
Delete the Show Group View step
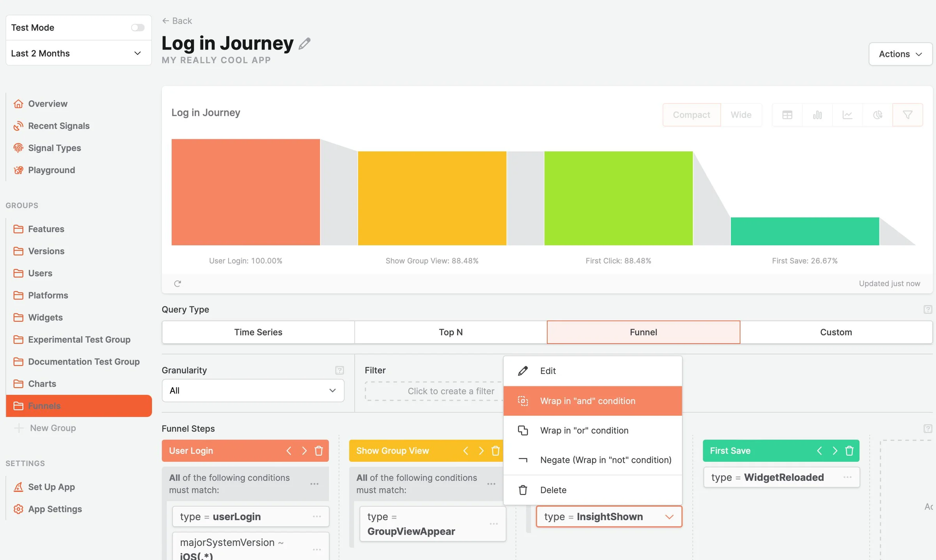pyautogui.click(x=495, y=451)
